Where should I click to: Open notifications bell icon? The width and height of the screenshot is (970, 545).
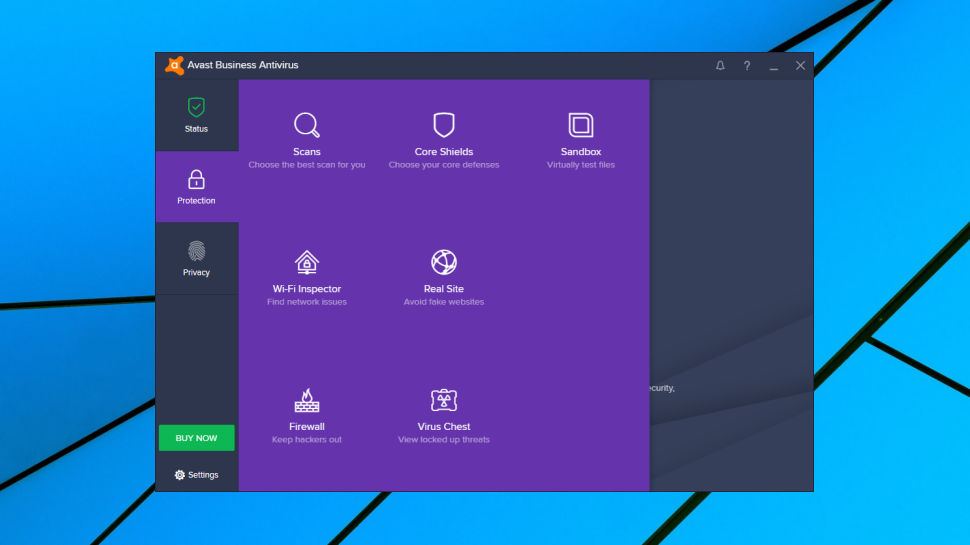pos(720,66)
